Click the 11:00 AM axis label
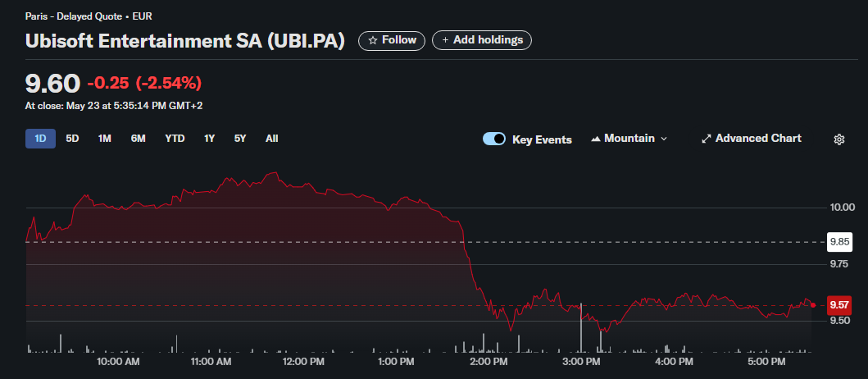Screen dimensions: 868x379 point(210,362)
